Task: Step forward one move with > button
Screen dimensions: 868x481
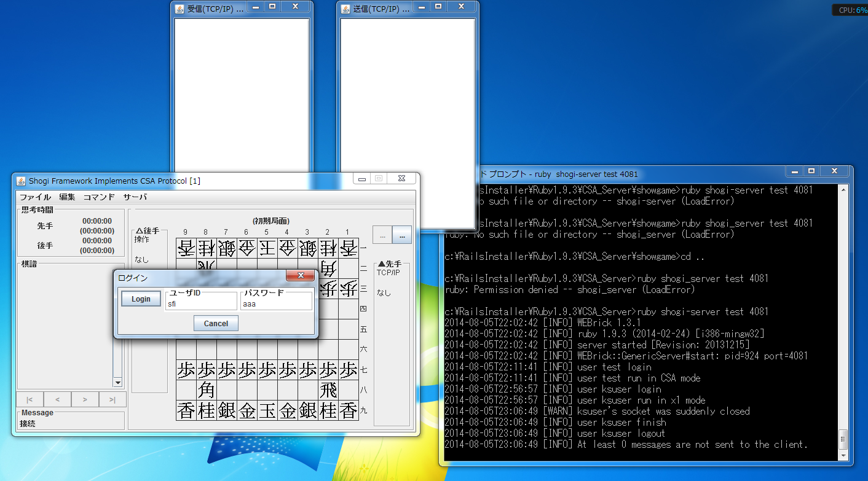Action: [85, 399]
